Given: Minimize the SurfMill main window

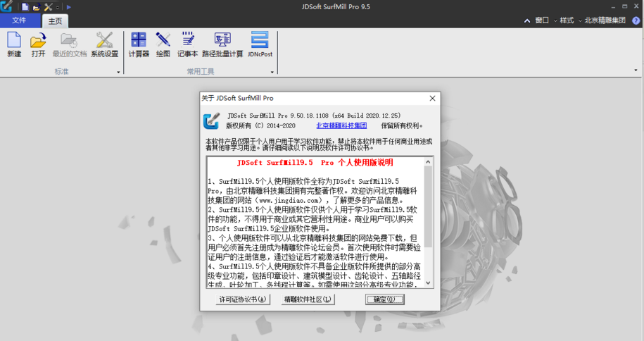Looking at the screenshot, I should point(613,6).
